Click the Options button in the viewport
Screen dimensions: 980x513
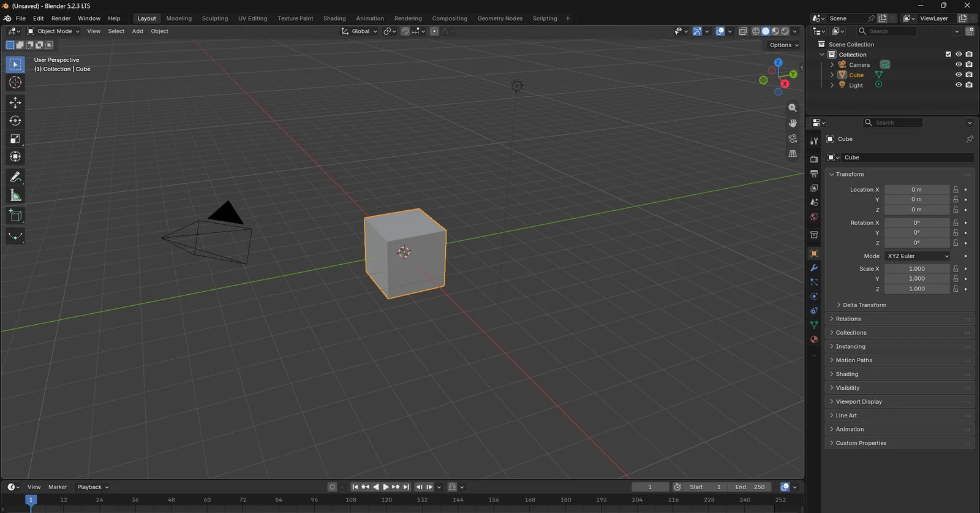tap(784, 45)
